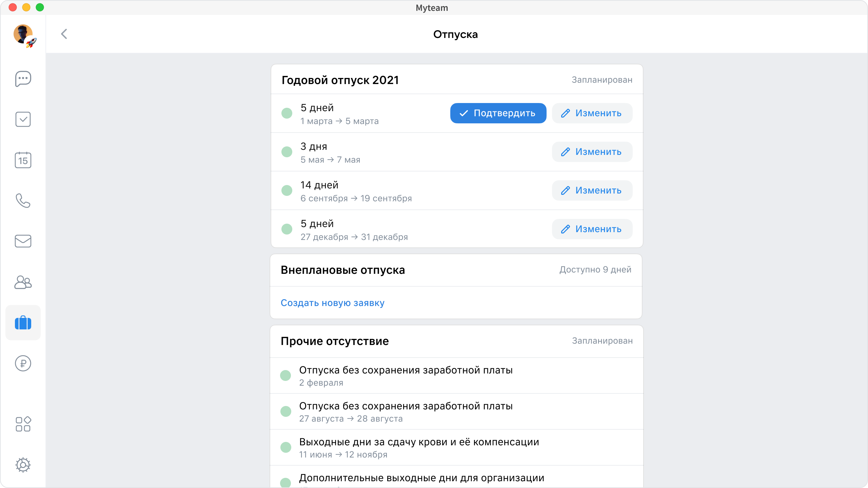Edit the 6 сентября vacation entry
Image resolution: width=868 pixels, height=488 pixels.
coord(592,190)
